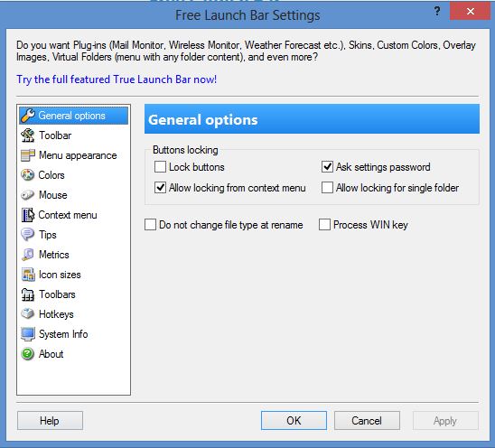Click the Tips speech bubble icon

(28, 235)
